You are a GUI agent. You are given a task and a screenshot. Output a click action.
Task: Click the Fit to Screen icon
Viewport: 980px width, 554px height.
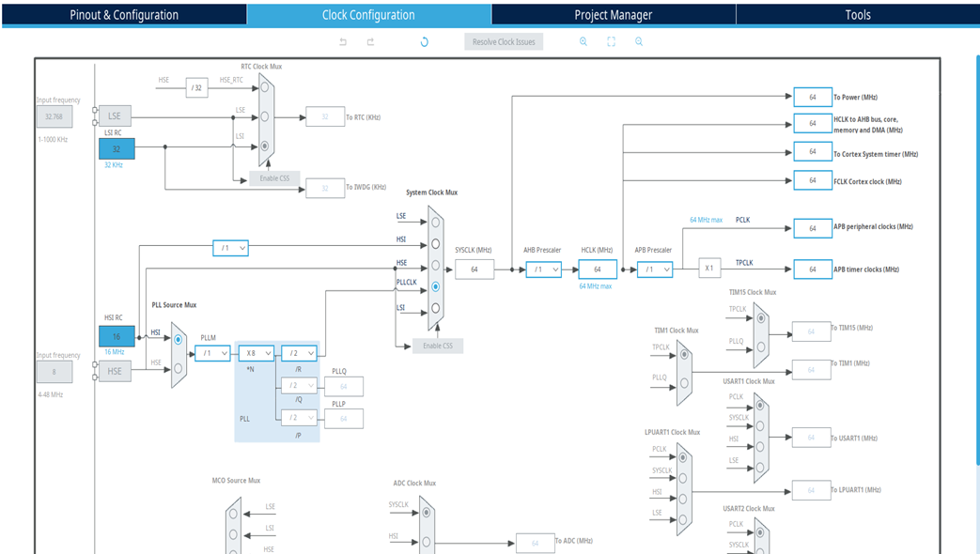click(611, 41)
